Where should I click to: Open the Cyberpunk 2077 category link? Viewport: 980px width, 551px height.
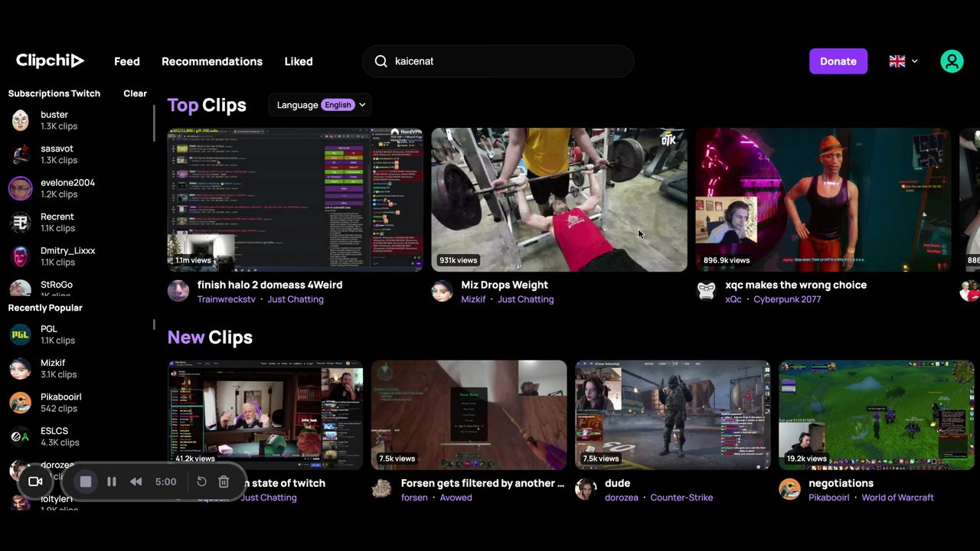[787, 299]
